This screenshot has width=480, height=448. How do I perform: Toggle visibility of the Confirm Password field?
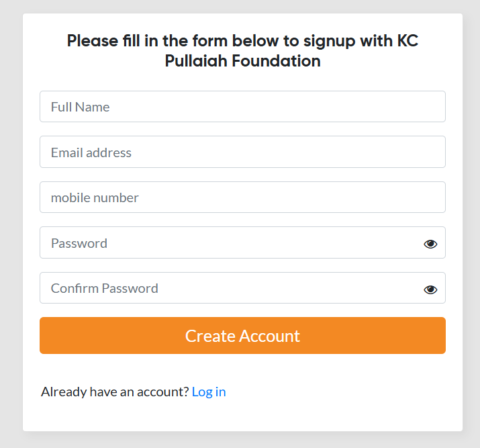(430, 289)
